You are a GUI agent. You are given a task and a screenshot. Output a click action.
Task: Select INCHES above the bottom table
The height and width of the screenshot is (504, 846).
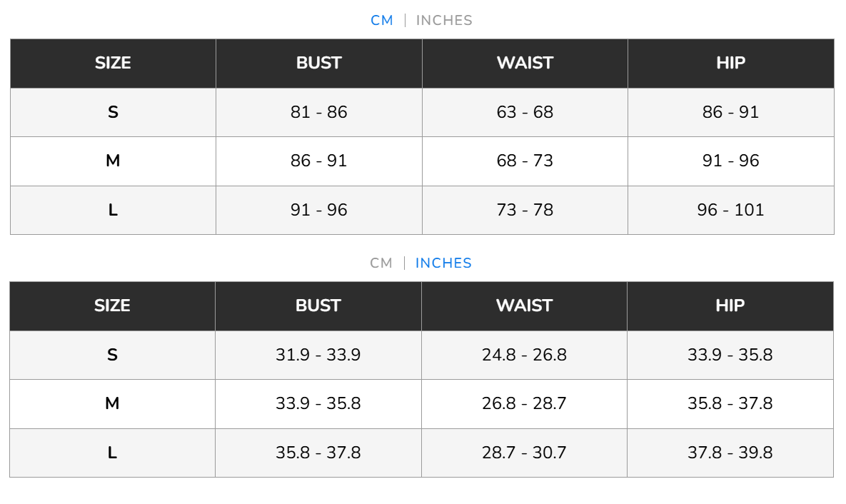point(443,263)
